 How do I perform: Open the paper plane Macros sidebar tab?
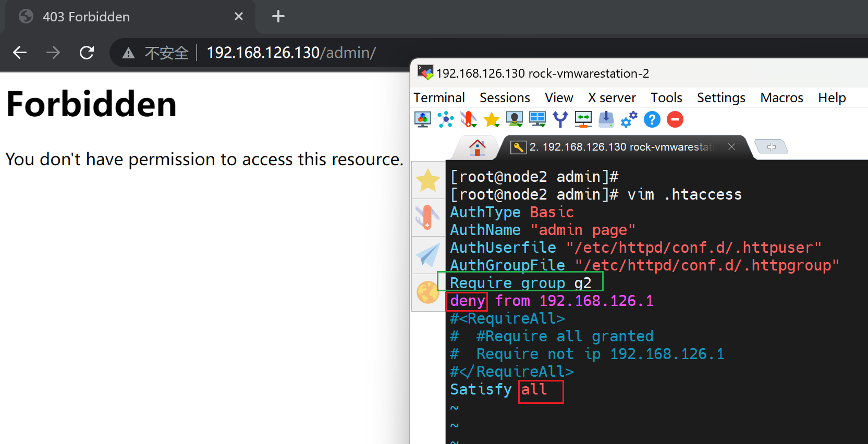point(427,255)
